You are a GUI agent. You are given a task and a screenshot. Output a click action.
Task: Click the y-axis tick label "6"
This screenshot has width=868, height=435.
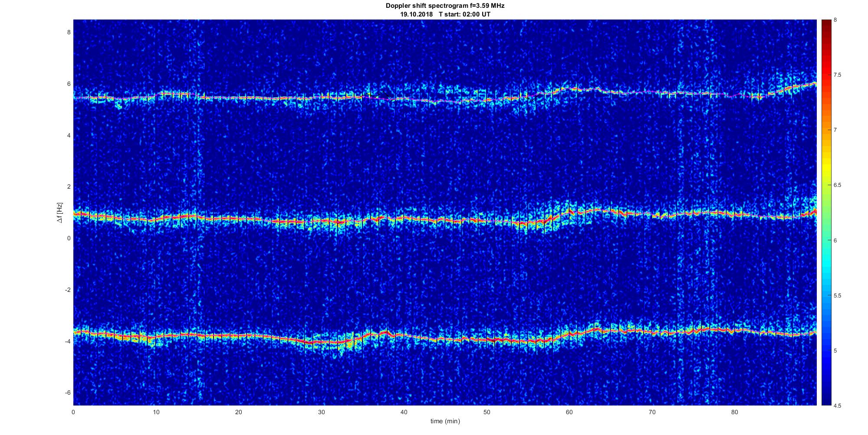(x=69, y=84)
